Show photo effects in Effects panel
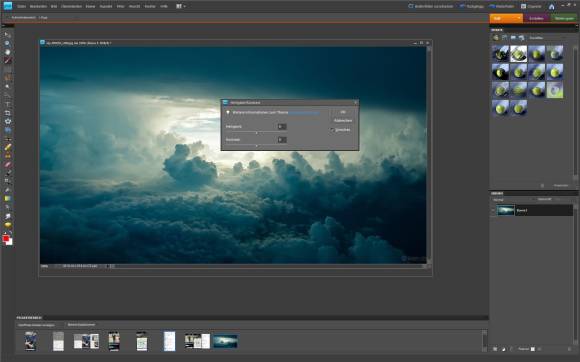Screen dimensions: 580x362 tap(513, 38)
